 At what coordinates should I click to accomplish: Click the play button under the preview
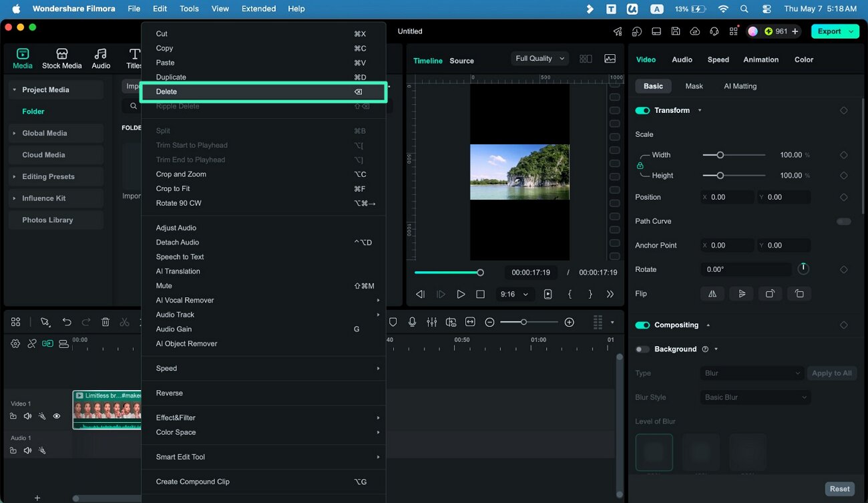coord(461,294)
